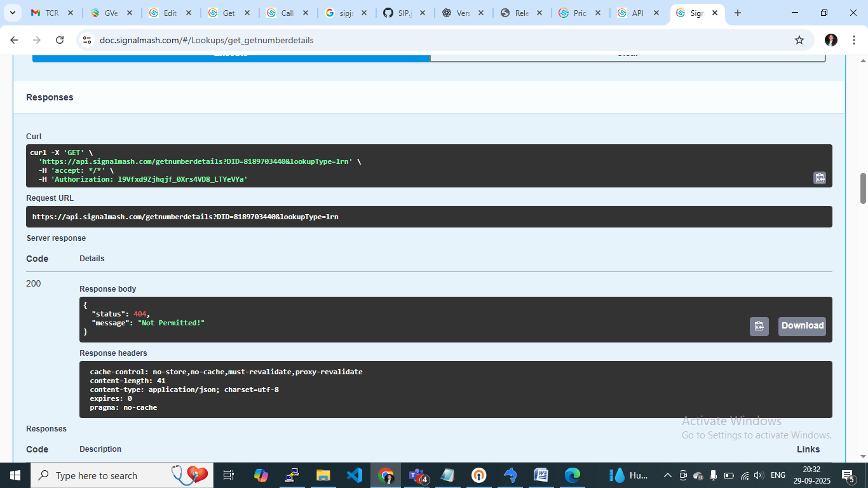The width and height of the screenshot is (868, 488).
Task: Open the Chrome profile avatar
Action: click(x=831, y=40)
